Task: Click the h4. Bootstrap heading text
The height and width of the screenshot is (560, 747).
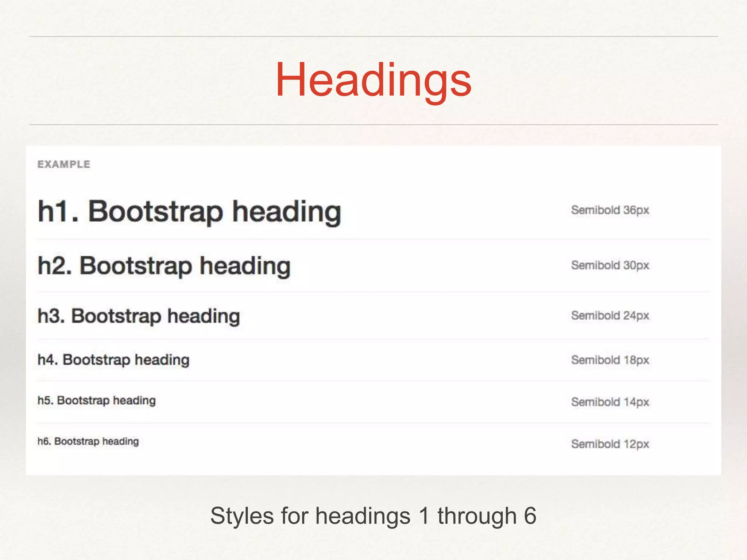Action: 113,360
